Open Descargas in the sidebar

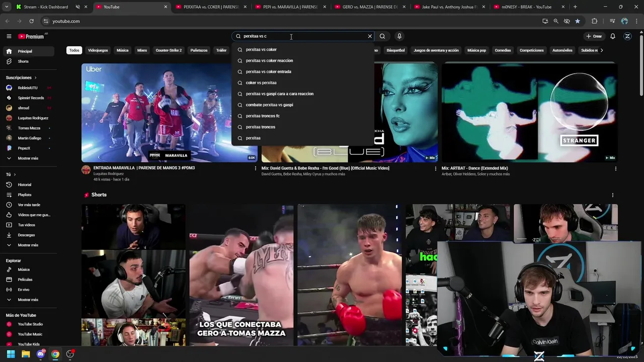(28, 235)
